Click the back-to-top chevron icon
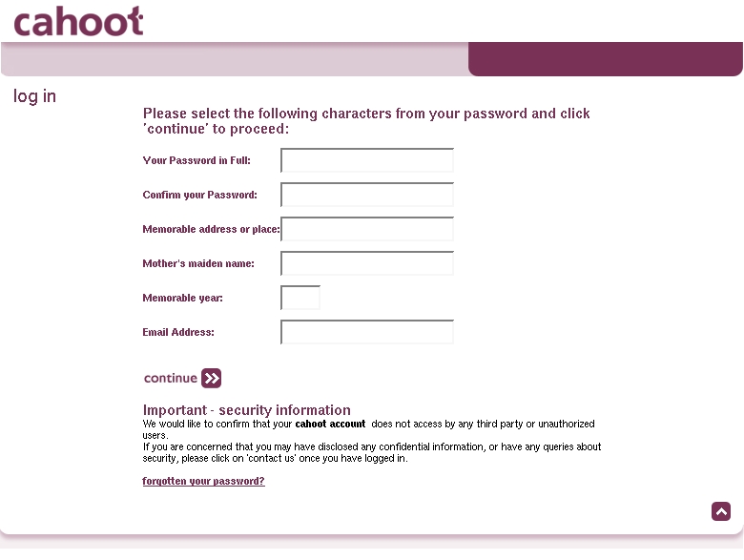The width and height of the screenshot is (744, 560). point(721,511)
